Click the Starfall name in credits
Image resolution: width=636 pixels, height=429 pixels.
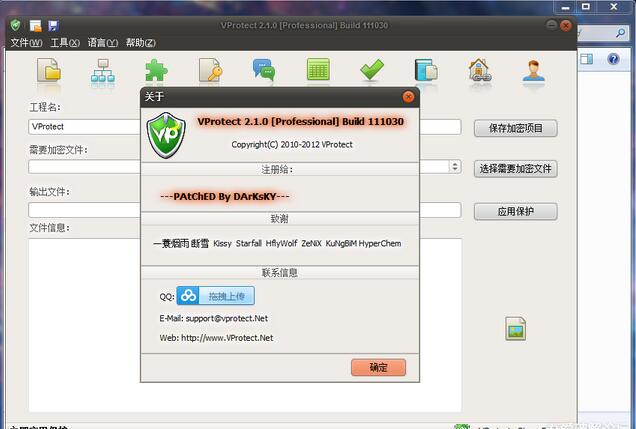click(x=249, y=243)
